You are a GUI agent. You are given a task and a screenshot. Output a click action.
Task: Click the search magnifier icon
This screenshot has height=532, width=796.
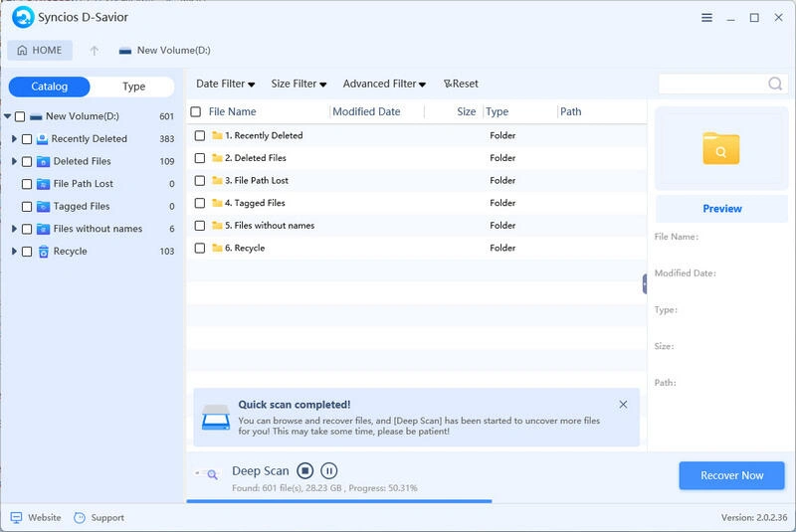point(775,85)
